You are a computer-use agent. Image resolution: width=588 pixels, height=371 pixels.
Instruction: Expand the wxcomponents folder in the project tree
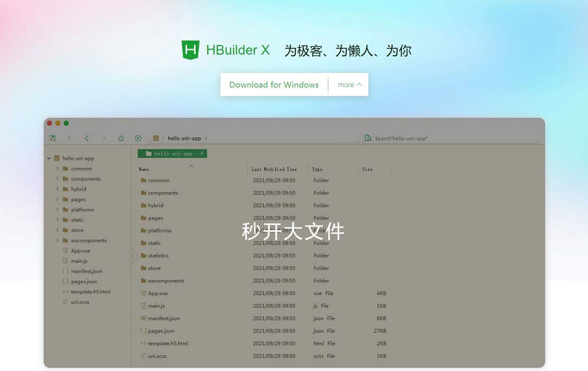(x=57, y=241)
